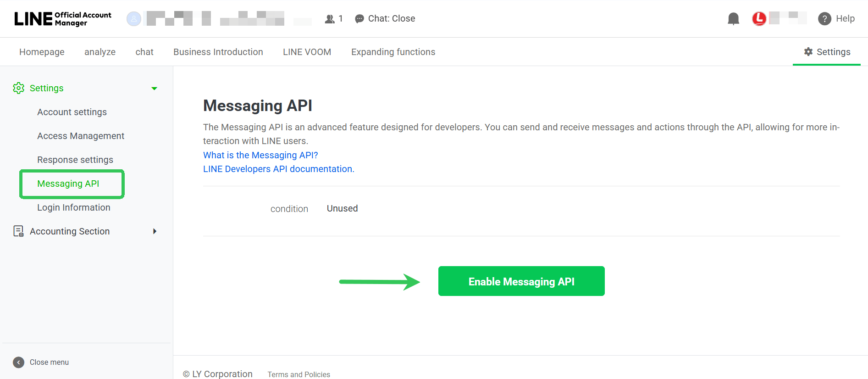The height and width of the screenshot is (379, 868).
Task: Open LINE Developers API documentation link
Action: 279,169
